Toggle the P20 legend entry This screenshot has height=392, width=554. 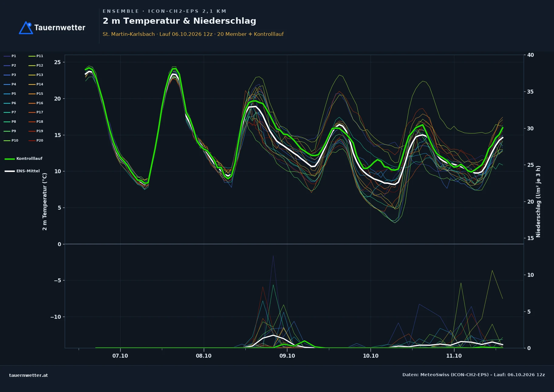click(x=36, y=140)
